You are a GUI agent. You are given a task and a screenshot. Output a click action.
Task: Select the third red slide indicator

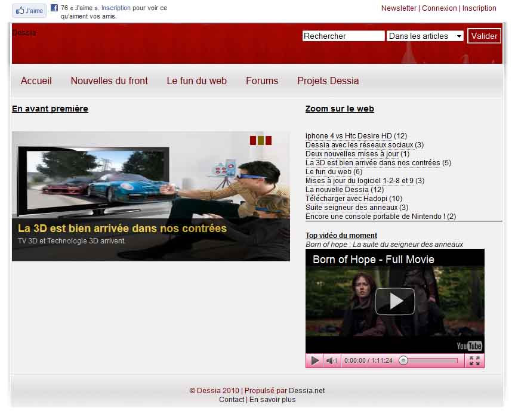tap(269, 141)
